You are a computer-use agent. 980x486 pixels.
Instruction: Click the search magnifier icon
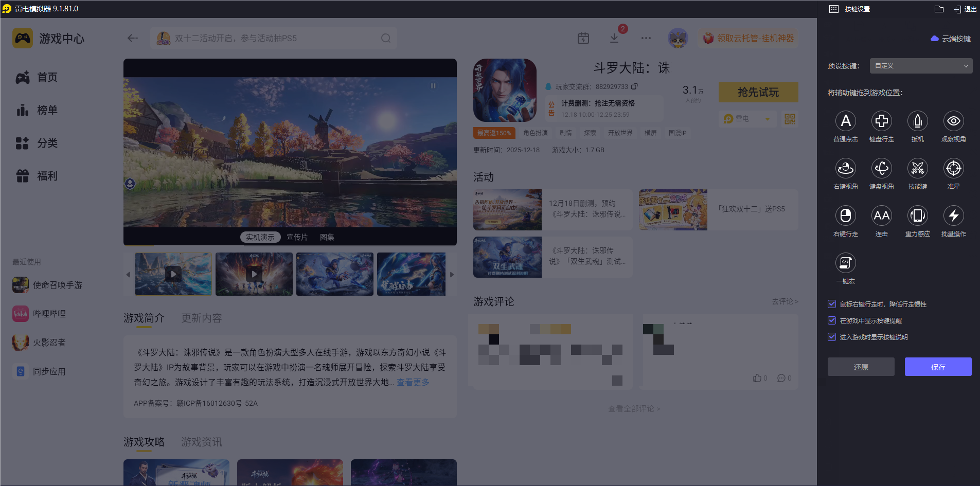[x=386, y=38]
